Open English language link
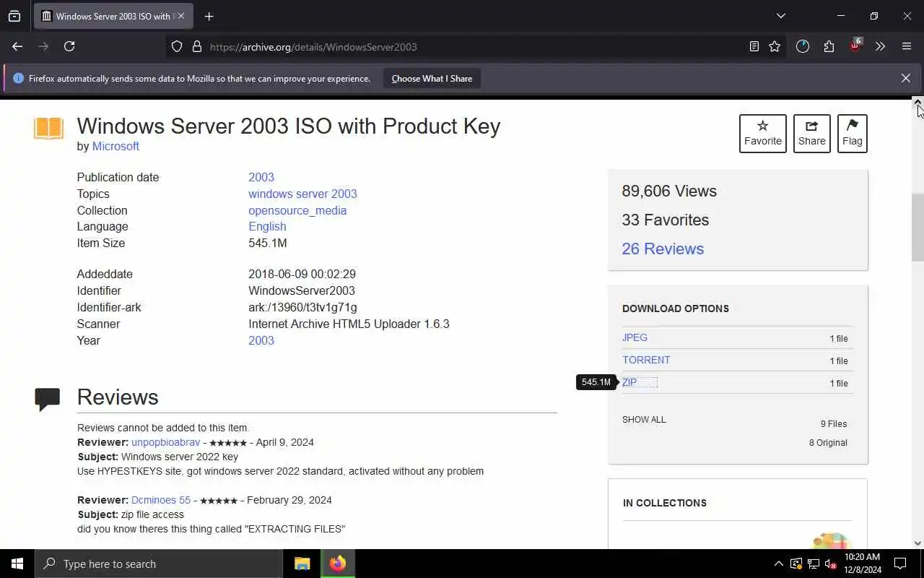Screen dimensions: 924x578 click(x=267, y=226)
